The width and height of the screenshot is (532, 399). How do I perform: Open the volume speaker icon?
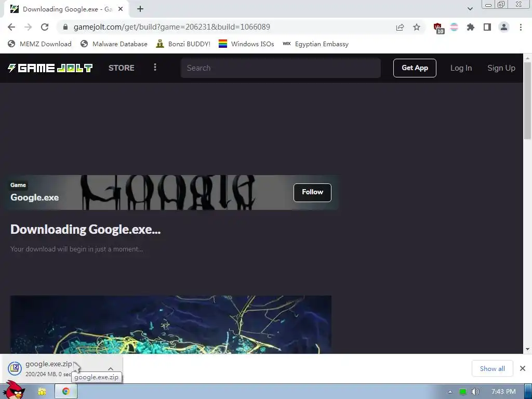[475, 392]
